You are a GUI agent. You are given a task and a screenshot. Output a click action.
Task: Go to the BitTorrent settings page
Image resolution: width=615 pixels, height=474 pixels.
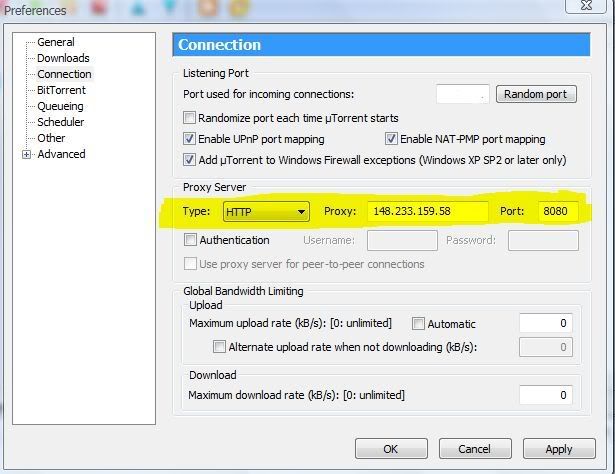point(61,90)
